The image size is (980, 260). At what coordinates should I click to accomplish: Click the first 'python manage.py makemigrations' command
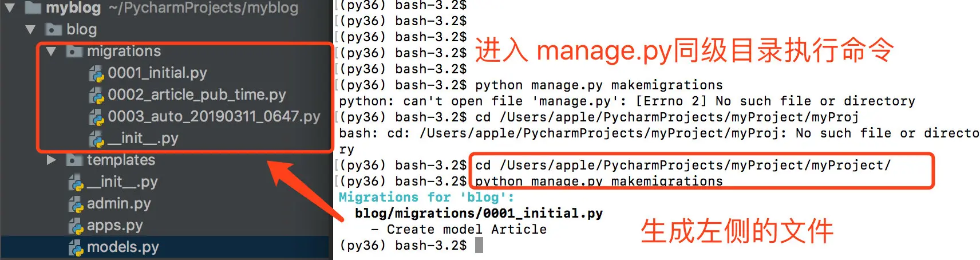(599, 85)
